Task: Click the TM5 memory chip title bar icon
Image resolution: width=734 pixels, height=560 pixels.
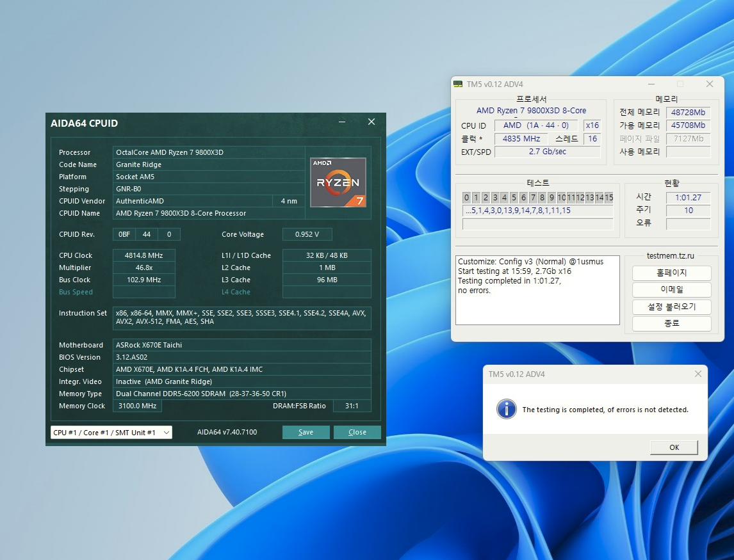Action: [x=458, y=84]
